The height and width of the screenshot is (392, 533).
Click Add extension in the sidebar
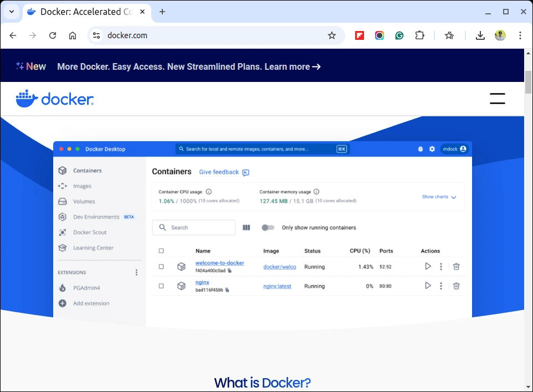coord(91,303)
